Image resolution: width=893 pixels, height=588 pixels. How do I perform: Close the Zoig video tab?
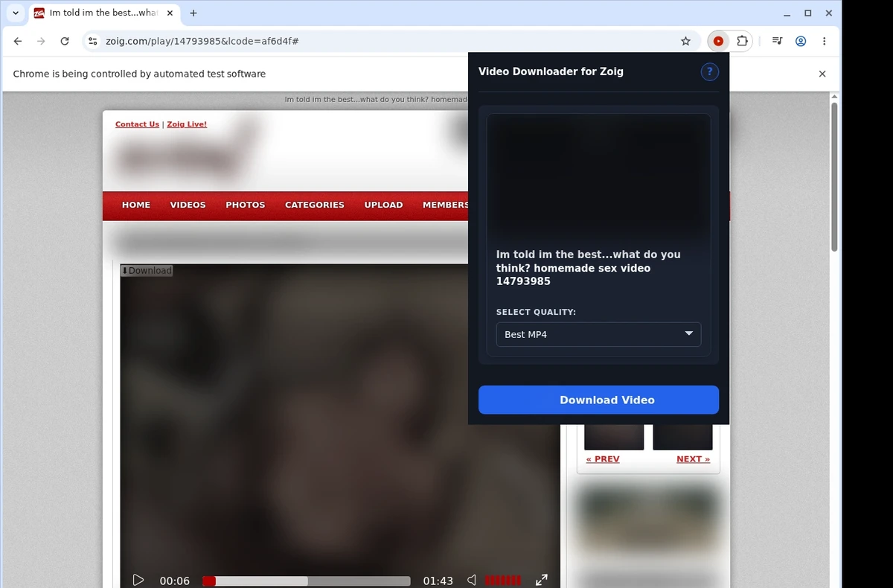[x=170, y=13]
